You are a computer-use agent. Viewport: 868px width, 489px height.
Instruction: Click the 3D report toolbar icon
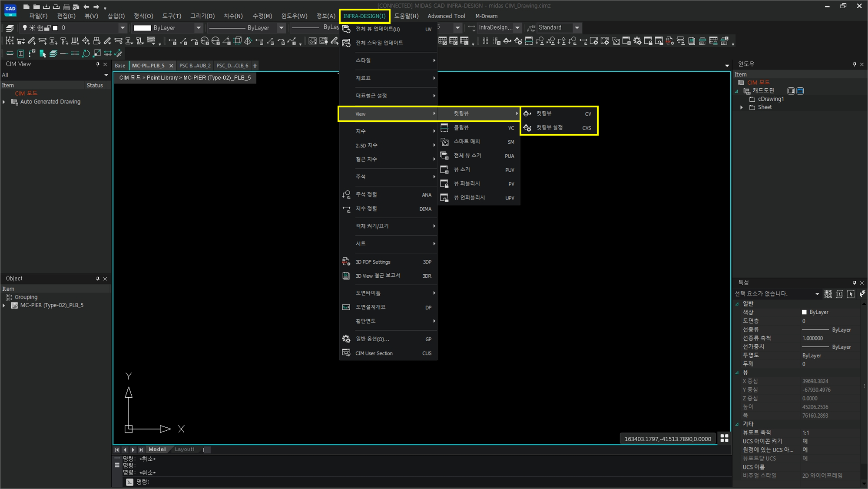[692, 41]
